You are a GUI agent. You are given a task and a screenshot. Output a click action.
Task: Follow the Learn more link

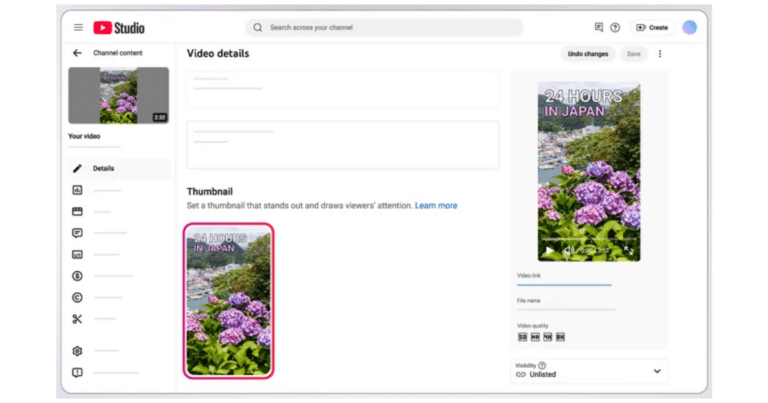pos(436,206)
